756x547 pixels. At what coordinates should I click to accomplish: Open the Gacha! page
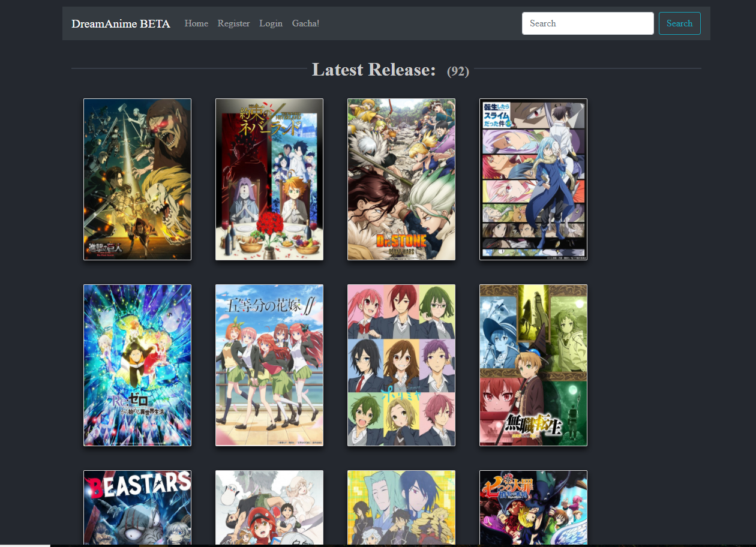[305, 23]
